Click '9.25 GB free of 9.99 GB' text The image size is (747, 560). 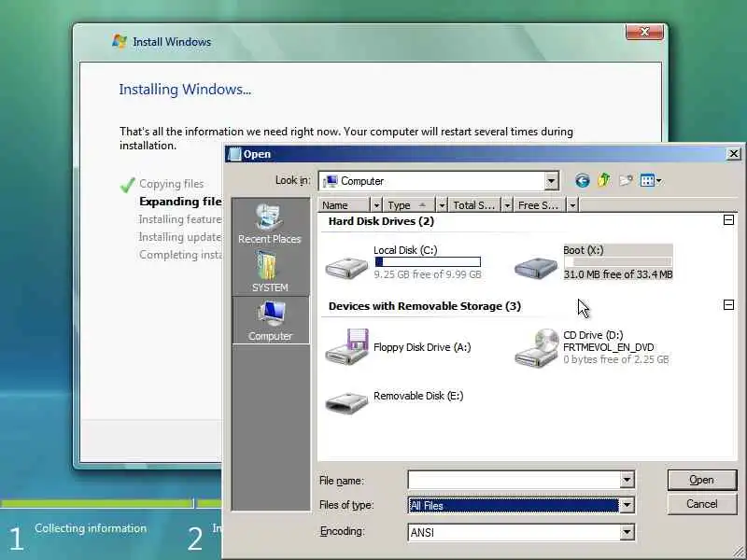[428, 274]
